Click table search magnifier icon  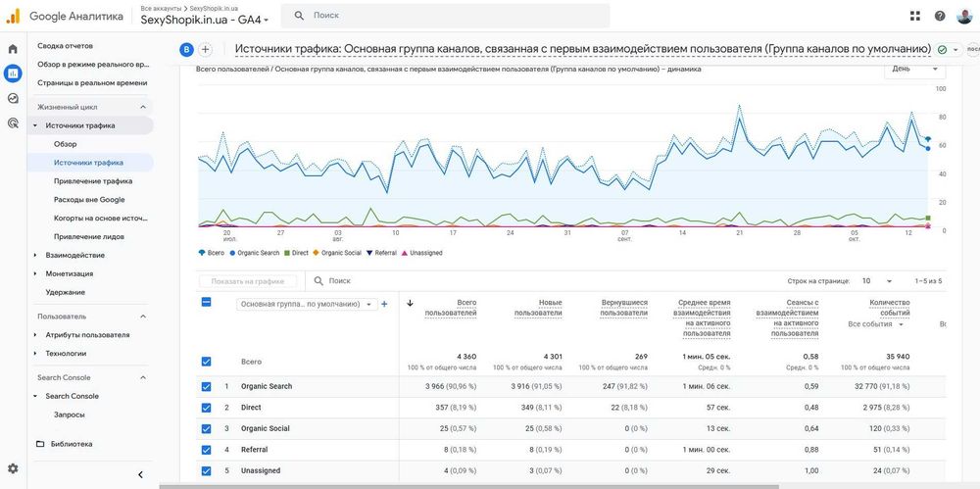[318, 281]
